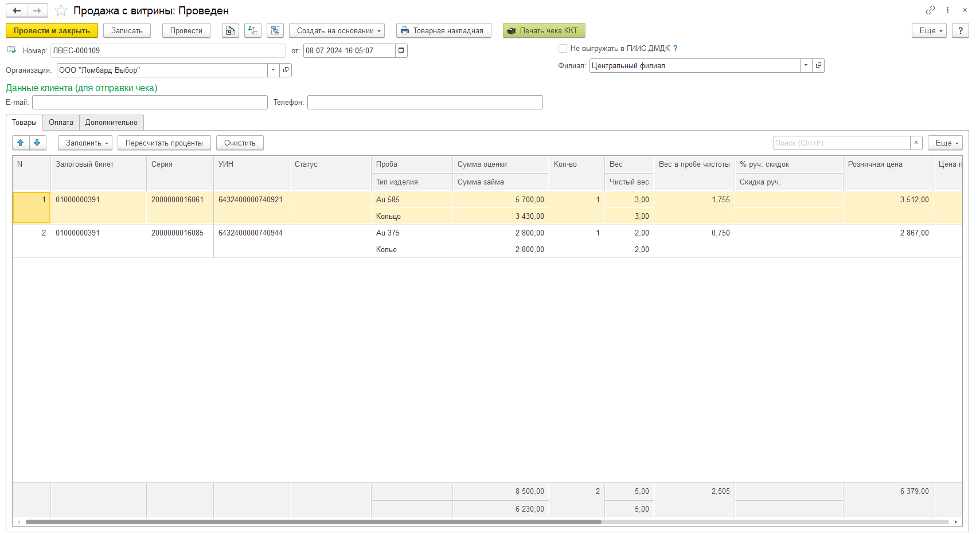
Task: Focus the table search field
Action: pos(842,143)
